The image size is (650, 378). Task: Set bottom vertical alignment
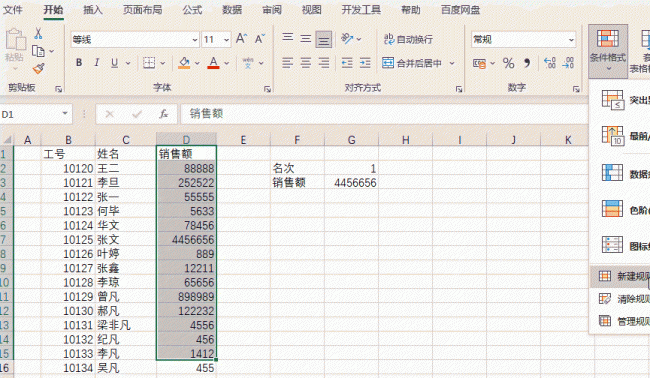323,39
